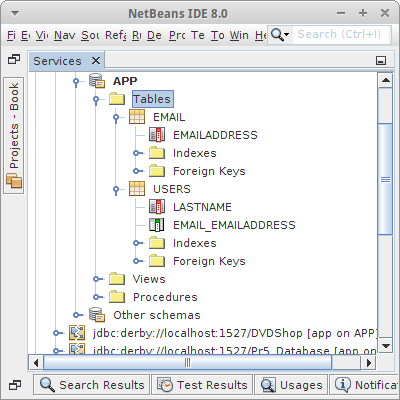Click the Procedures folder icon
This screenshot has width=400, height=400.
point(117,297)
